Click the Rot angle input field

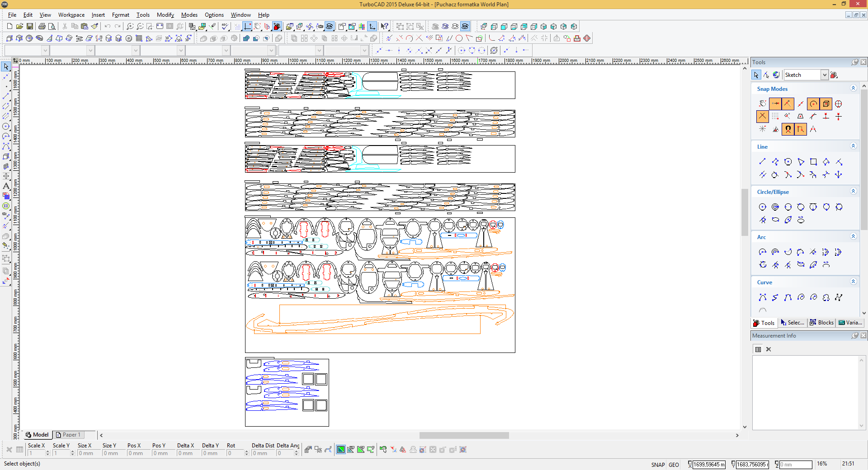click(x=236, y=453)
